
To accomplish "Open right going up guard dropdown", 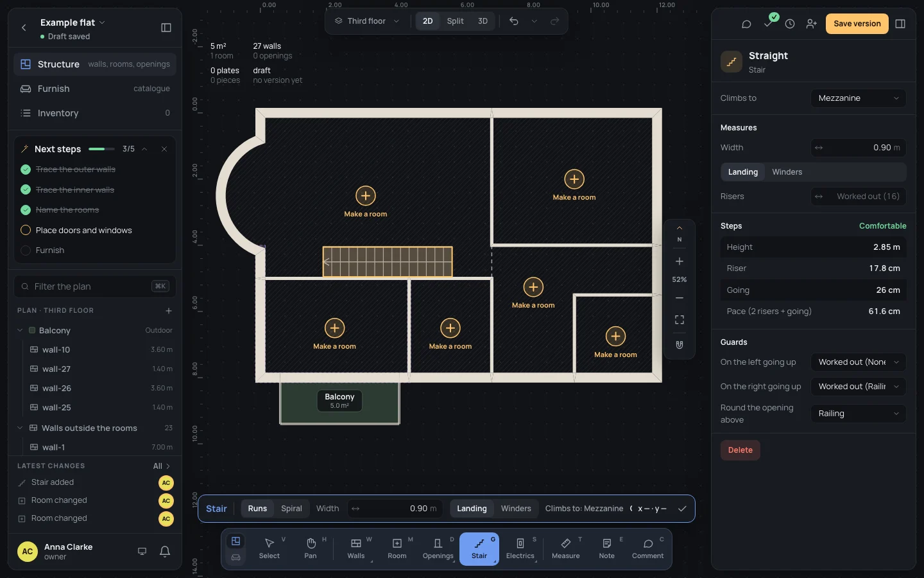I will click(x=859, y=387).
